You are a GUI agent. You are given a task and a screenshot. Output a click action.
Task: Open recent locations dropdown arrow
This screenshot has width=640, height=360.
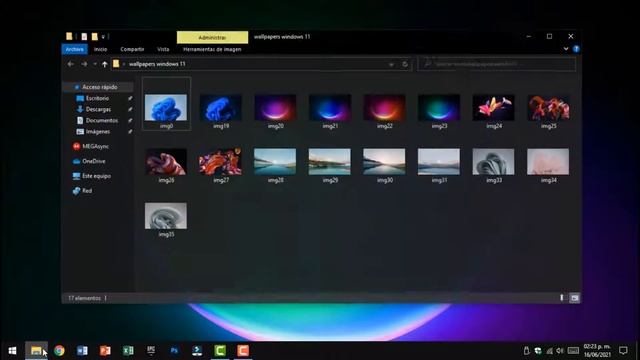95,64
